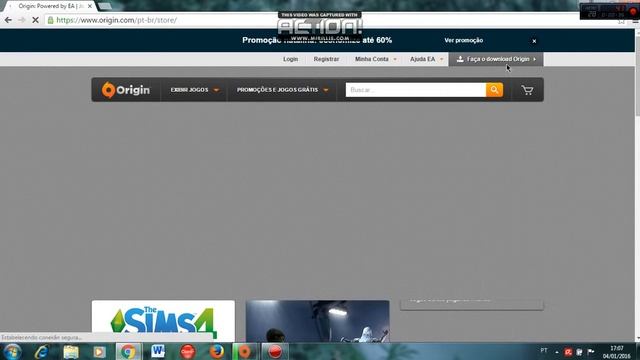Show hidden system tray icons arrow
This screenshot has width=640, height=360.
point(557,352)
